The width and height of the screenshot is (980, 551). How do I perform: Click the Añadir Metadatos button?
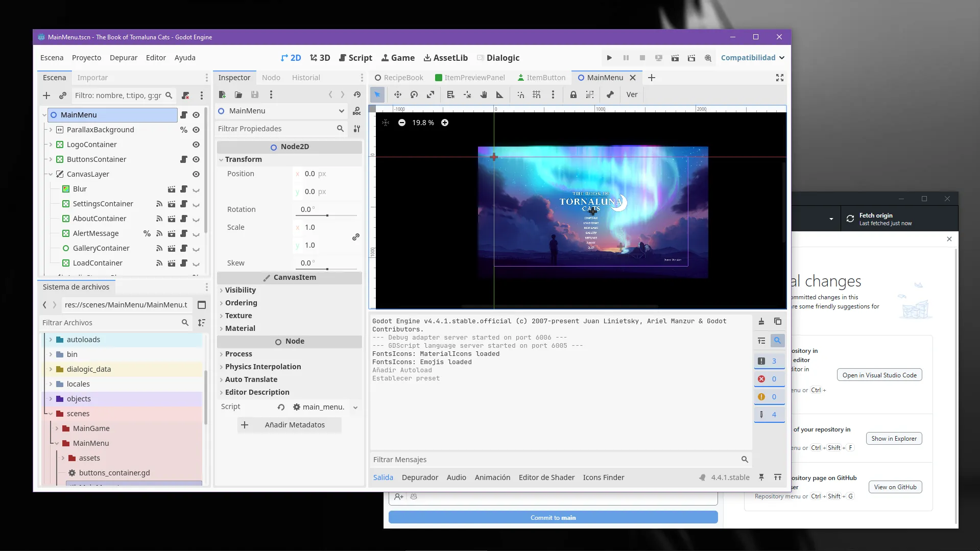pos(289,425)
